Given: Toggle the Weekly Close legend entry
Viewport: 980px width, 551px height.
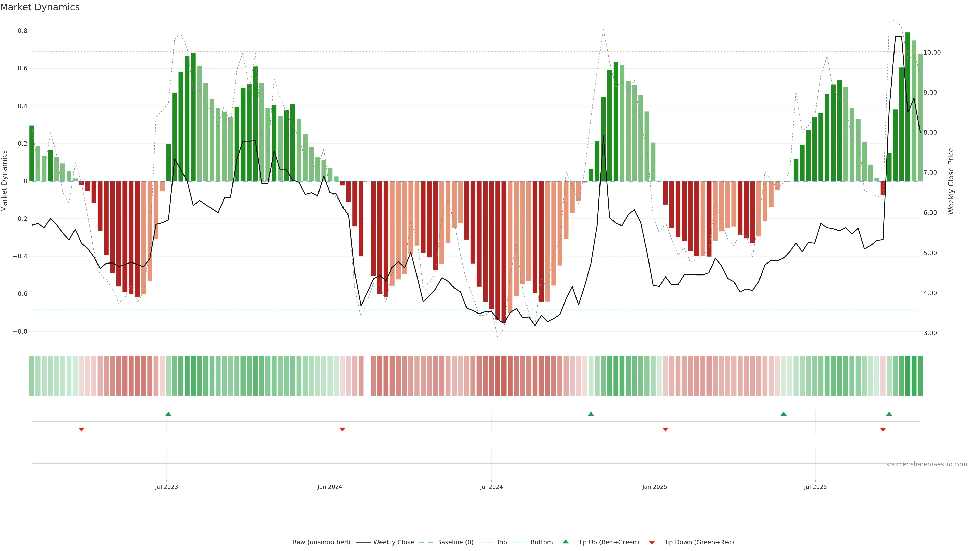Looking at the screenshot, I should [x=393, y=542].
